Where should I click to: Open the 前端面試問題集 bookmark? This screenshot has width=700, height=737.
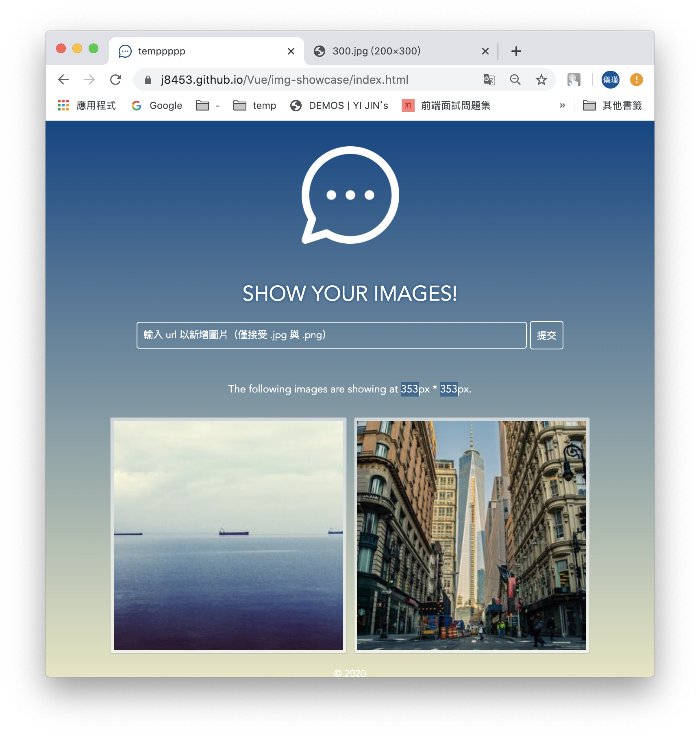point(446,106)
